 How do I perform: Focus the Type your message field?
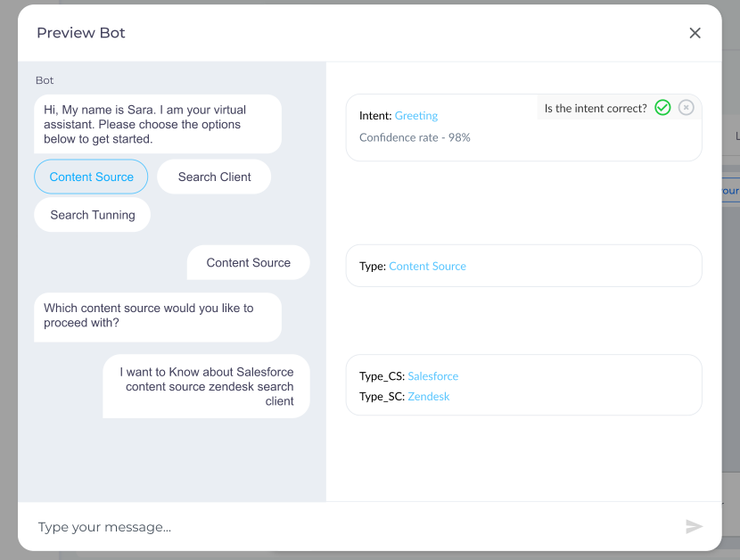point(348,527)
